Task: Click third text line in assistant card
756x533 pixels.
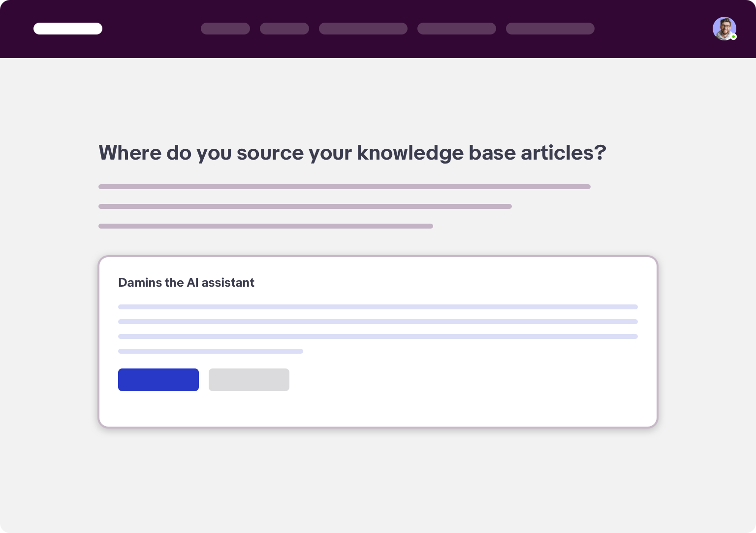Action: point(378,336)
